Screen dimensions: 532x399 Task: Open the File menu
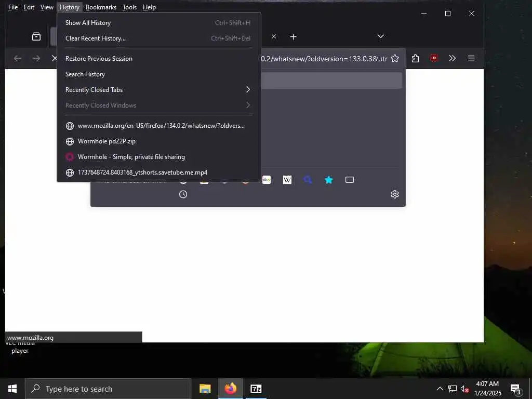point(13,7)
